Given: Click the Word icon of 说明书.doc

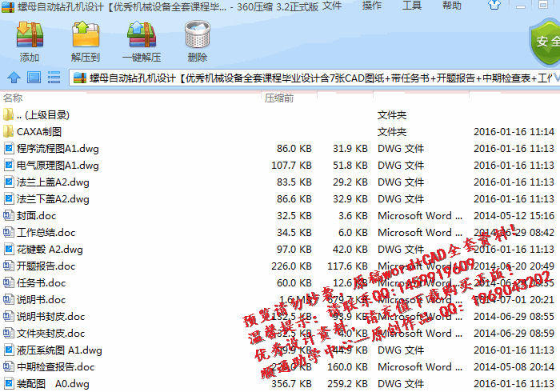Looking at the screenshot, I should click(9, 299).
